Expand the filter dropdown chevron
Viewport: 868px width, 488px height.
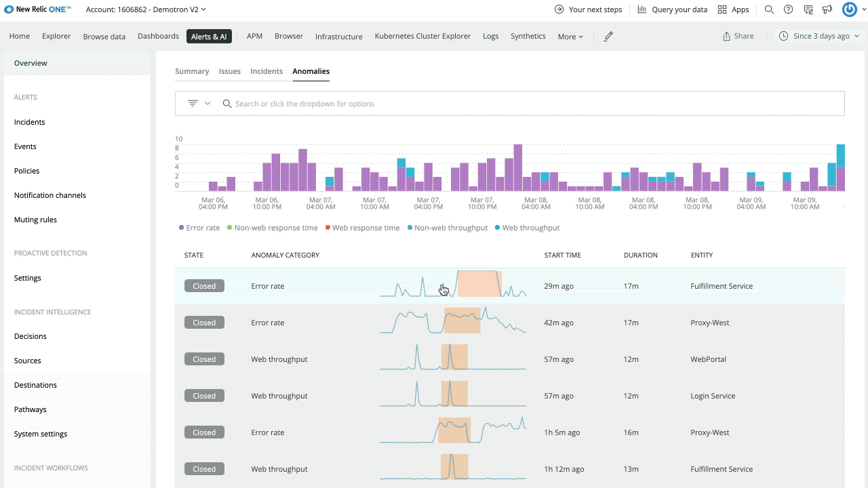[x=208, y=104]
